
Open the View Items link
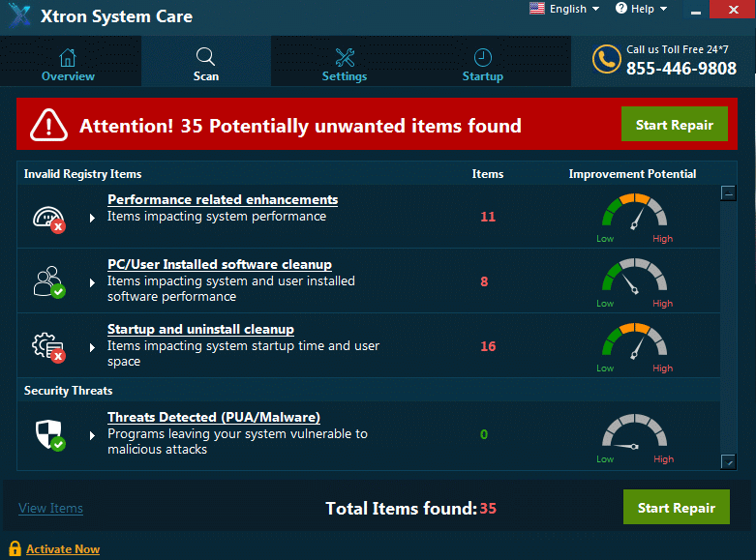50,508
